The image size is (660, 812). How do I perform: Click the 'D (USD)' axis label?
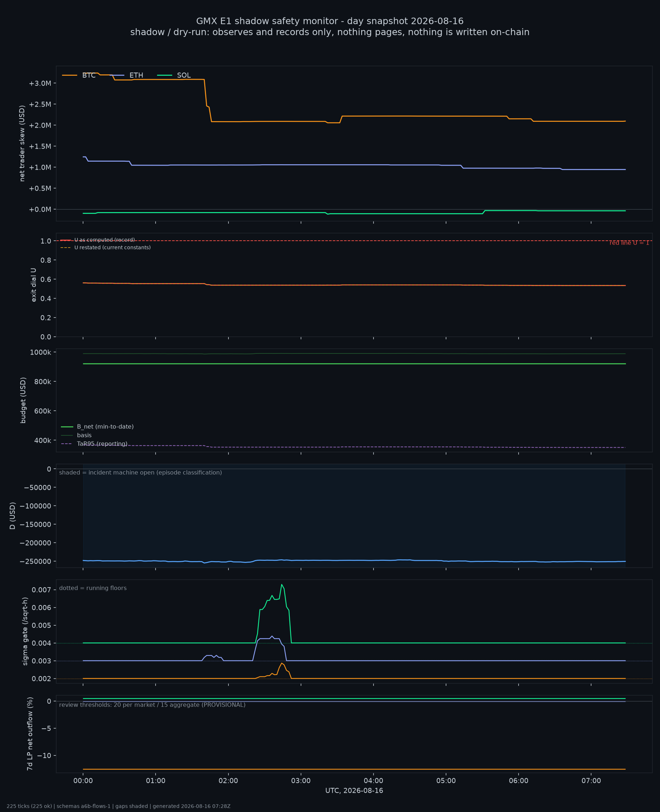pos(13,515)
